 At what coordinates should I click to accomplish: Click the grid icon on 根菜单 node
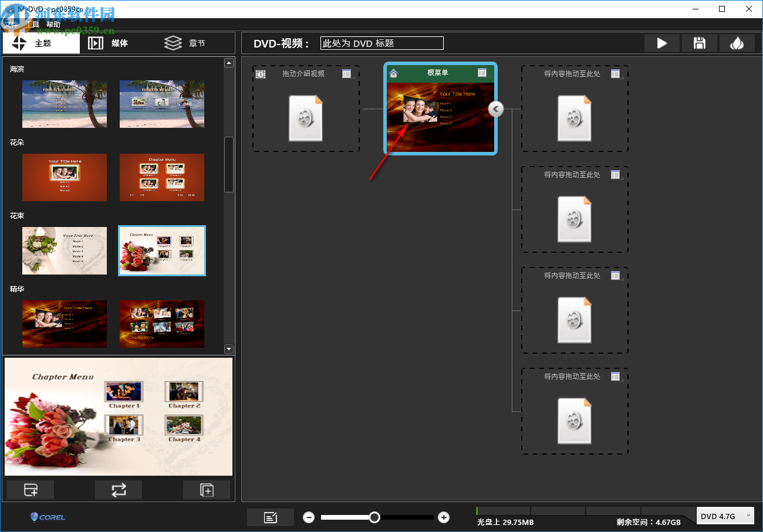[x=482, y=73]
